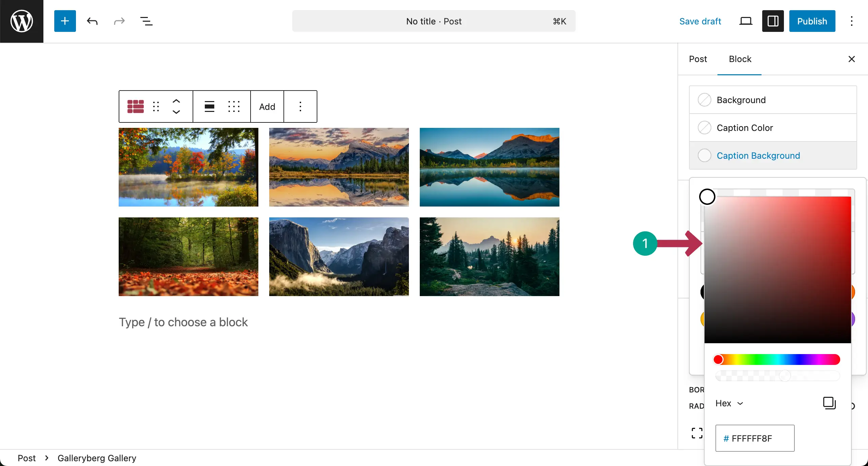Toggle the Settings sidebar
The height and width of the screenshot is (466, 868).
[772, 21]
